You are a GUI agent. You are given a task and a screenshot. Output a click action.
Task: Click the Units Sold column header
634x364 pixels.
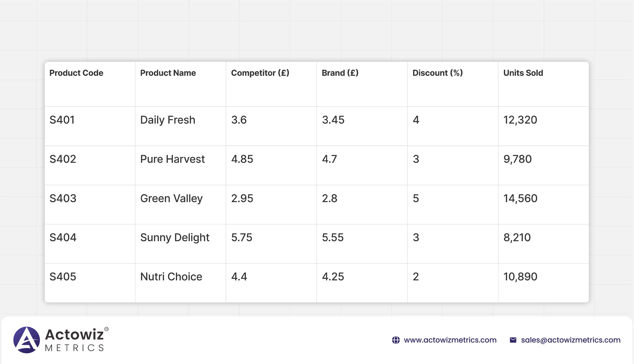523,73
